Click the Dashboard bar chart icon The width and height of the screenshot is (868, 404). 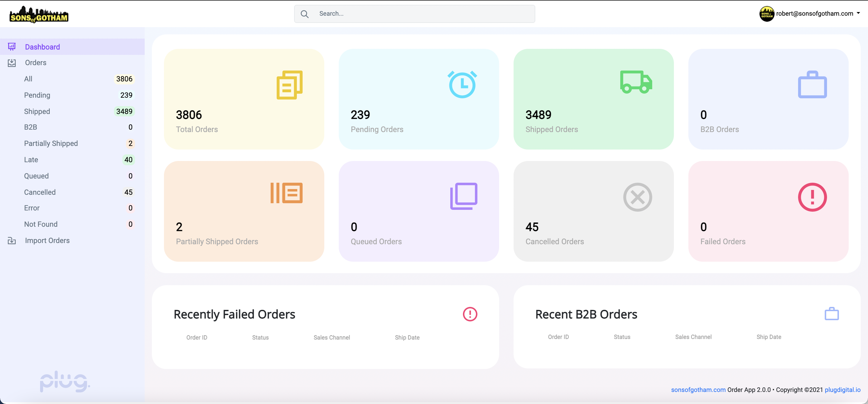(12, 47)
